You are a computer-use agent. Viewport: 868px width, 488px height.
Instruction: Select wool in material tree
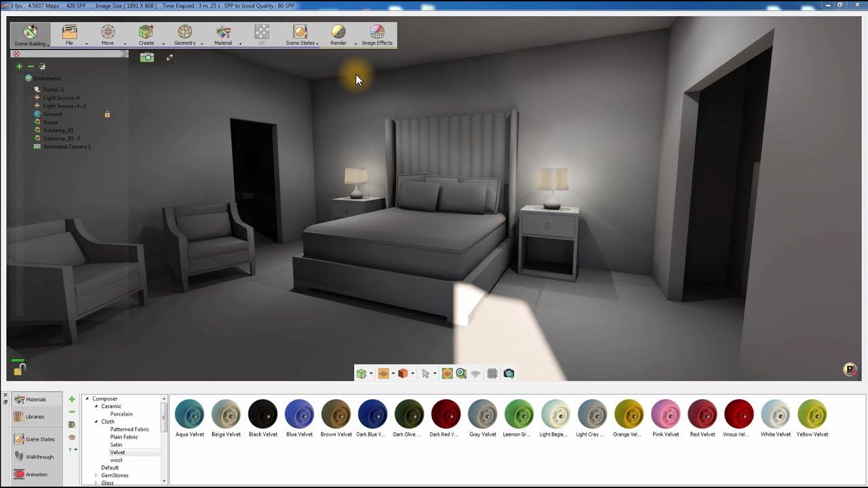point(116,460)
